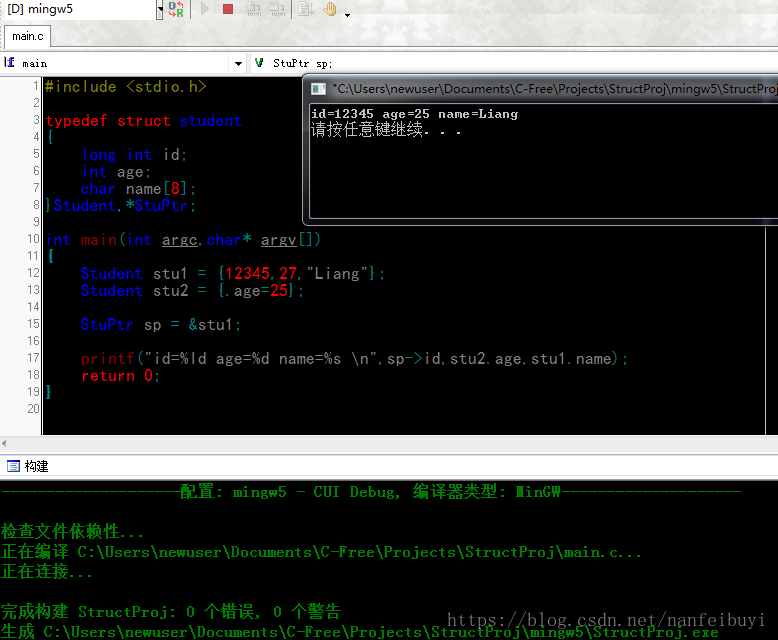This screenshot has height=640, width=778.
Task: Click the function icon beside main
Action: (x=9, y=63)
